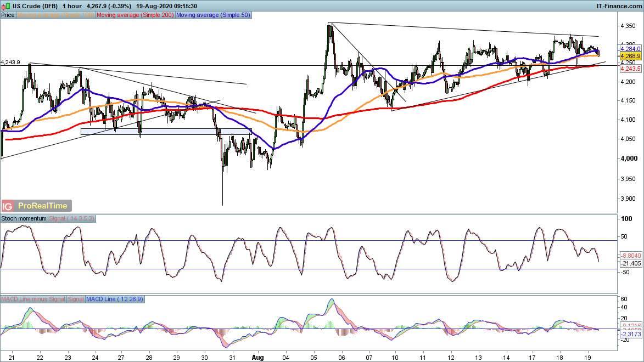644x362 pixels.
Task: Select Moving average (Simple 200) label
Action: (x=135, y=15)
